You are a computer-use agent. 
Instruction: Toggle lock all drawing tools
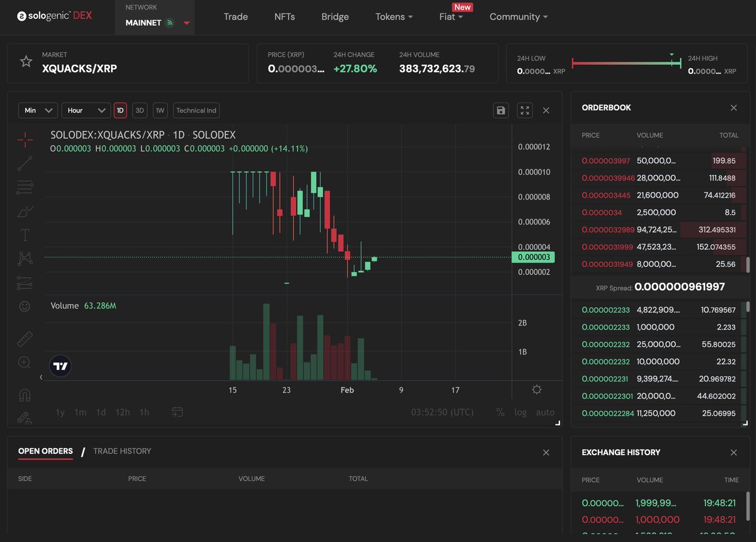pos(25,417)
